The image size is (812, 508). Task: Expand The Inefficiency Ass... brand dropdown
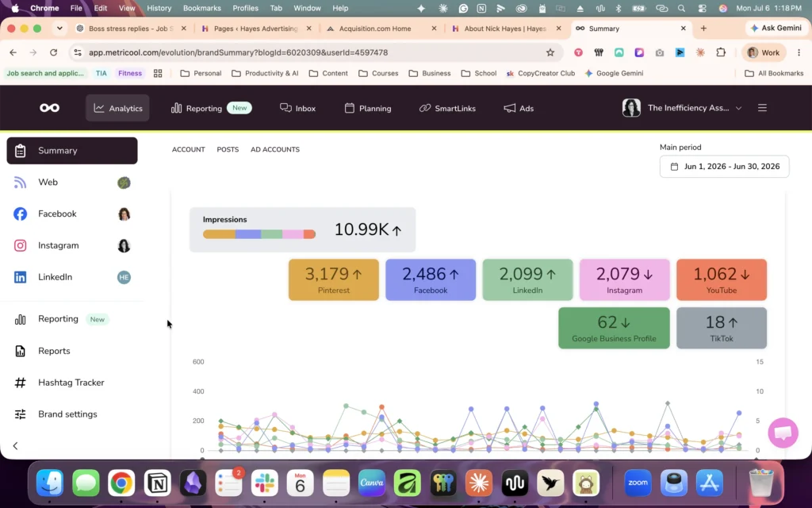(682, 108)
